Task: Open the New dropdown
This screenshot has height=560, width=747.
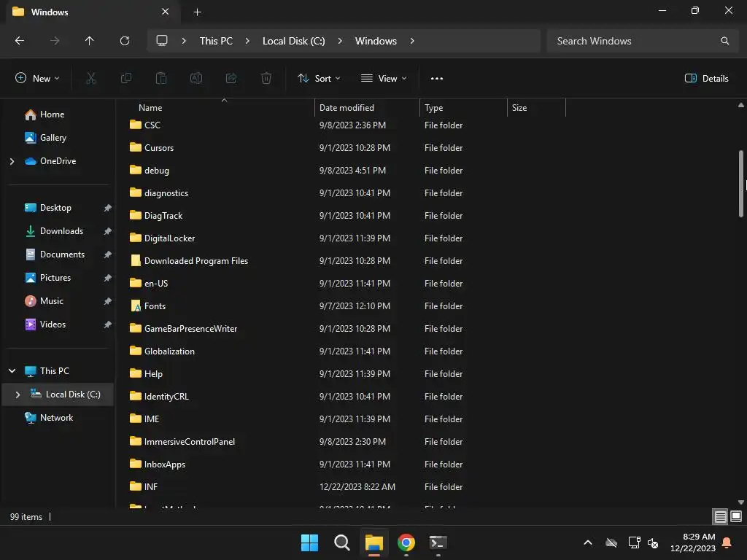Action: pos(38,79)
